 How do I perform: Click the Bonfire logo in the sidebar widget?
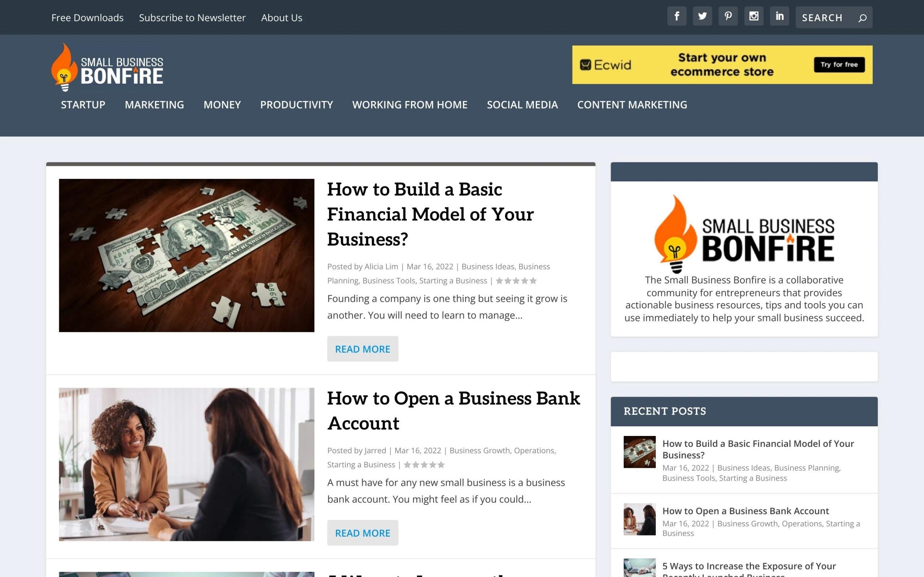(x=744, y=234)
